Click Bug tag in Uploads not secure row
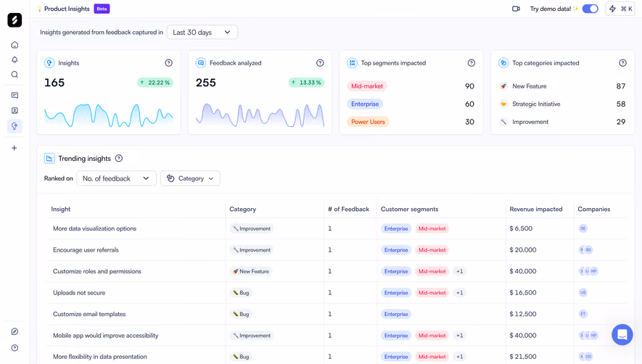Image resolution: width=642 pixels, height=364 pixels. [241, 293]
